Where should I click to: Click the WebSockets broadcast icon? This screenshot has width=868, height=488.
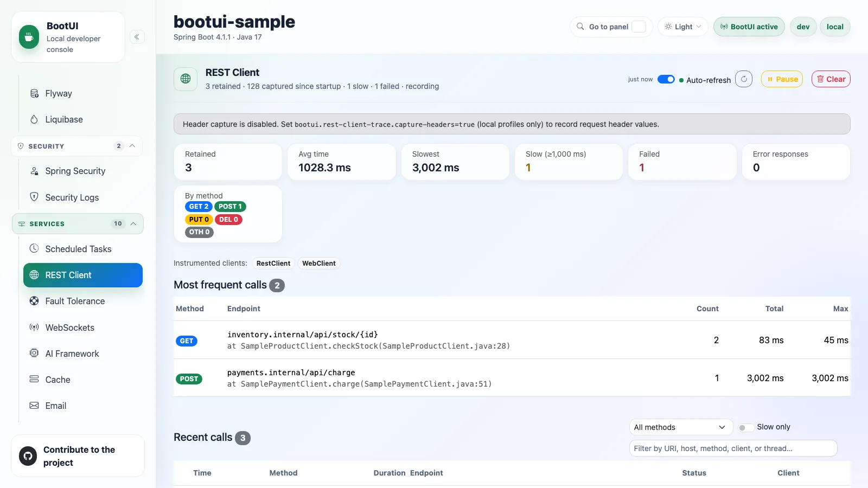pos(34,328)
